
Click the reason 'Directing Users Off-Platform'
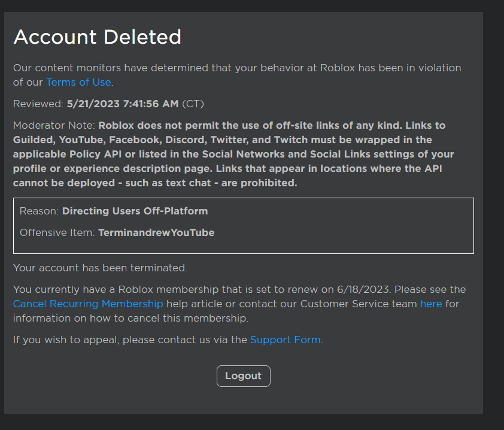pos(135,211)
